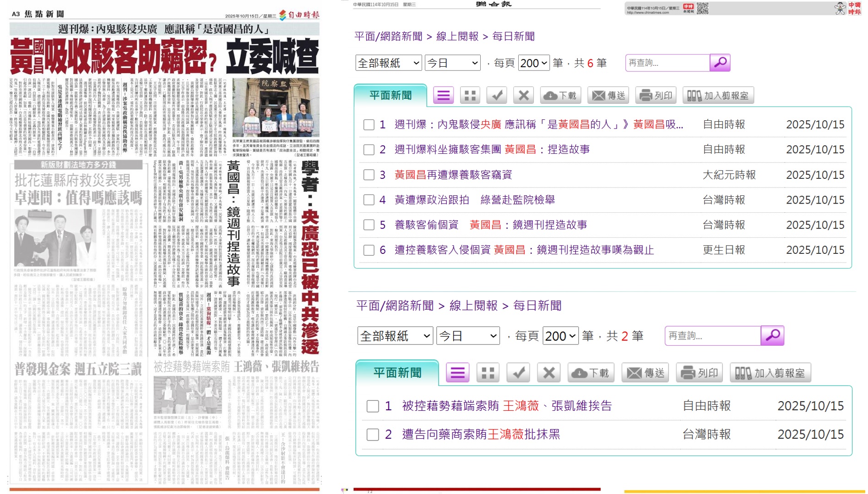Open 全部報紙 dropdown in the upper panel
The height and width of the screenshot is (494, 868).
[388, 63]
